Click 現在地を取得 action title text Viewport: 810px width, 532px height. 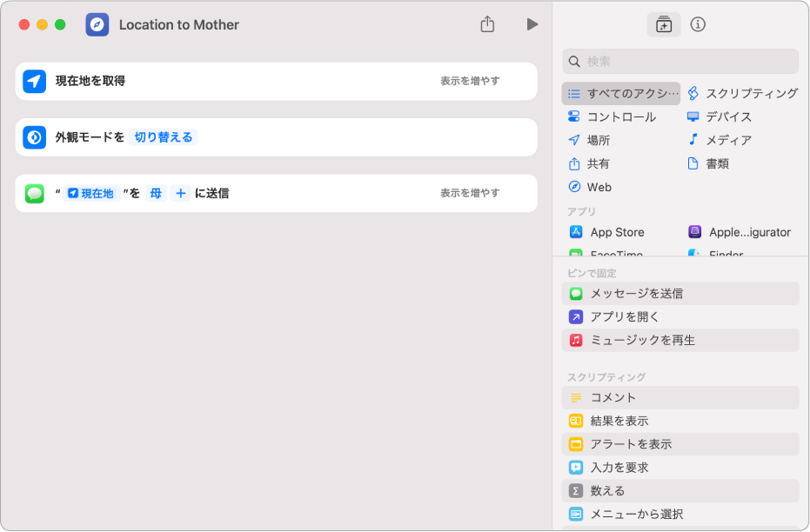click(x=90, y=81)
